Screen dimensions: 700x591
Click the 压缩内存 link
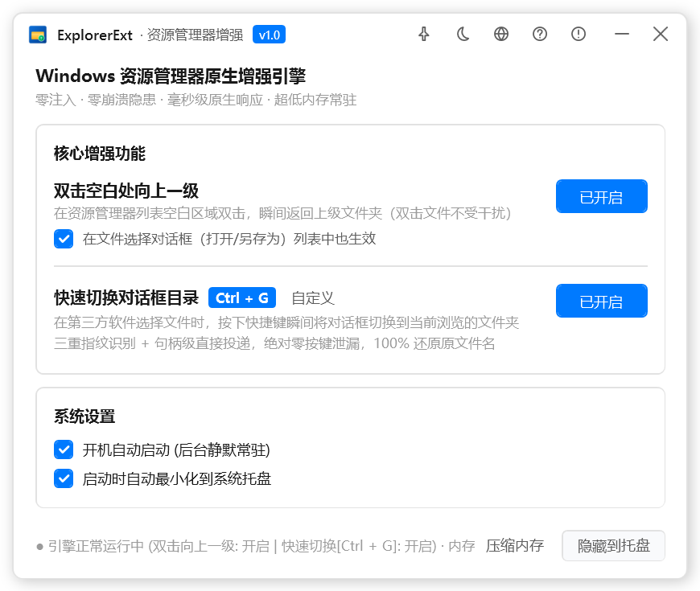(515, 545)
